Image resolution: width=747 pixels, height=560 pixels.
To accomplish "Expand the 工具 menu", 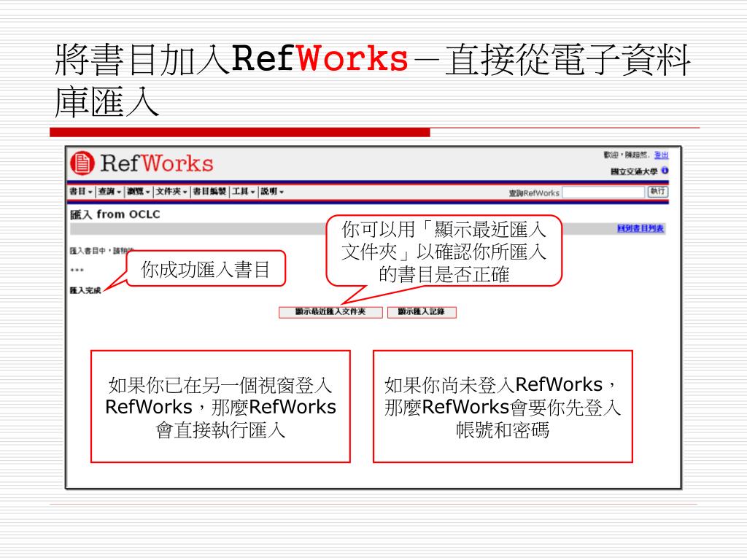I will tap(244, 192).
